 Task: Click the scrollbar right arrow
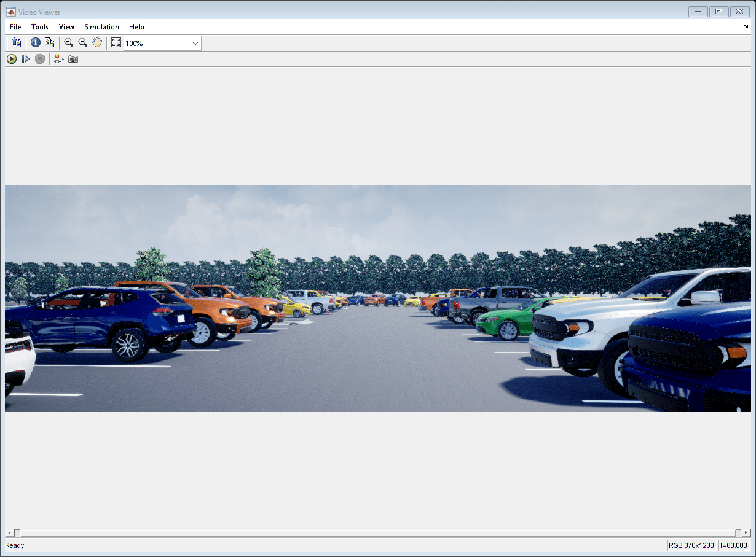[x=747, y=533]
